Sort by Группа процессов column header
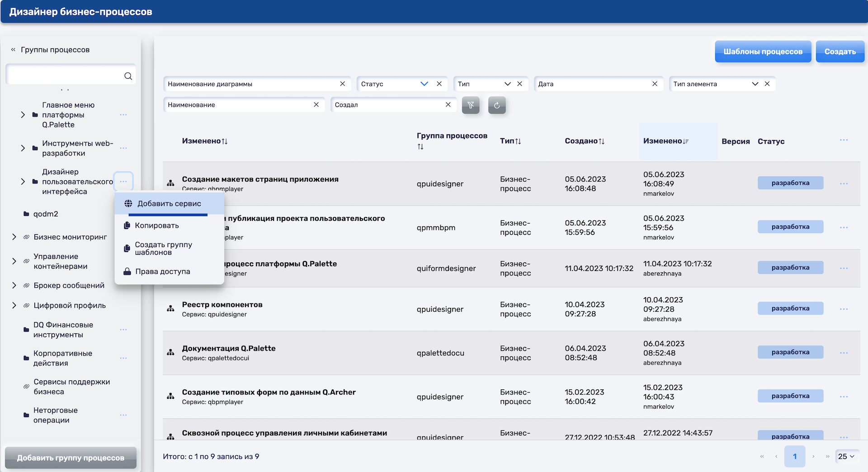 tap(452, 141)
